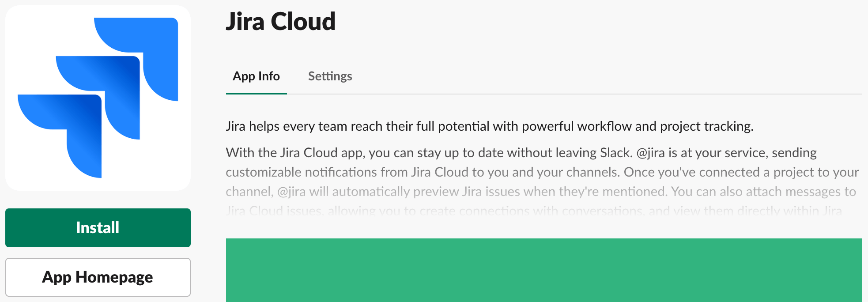The width and height of the screenshot is (868, 302).
Task: Switch to the Settings tab
Action: click(x=330, y=76)
